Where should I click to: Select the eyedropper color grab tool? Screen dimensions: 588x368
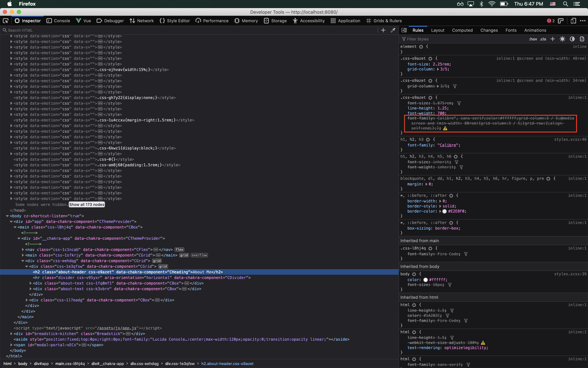[x=393, y=30]
